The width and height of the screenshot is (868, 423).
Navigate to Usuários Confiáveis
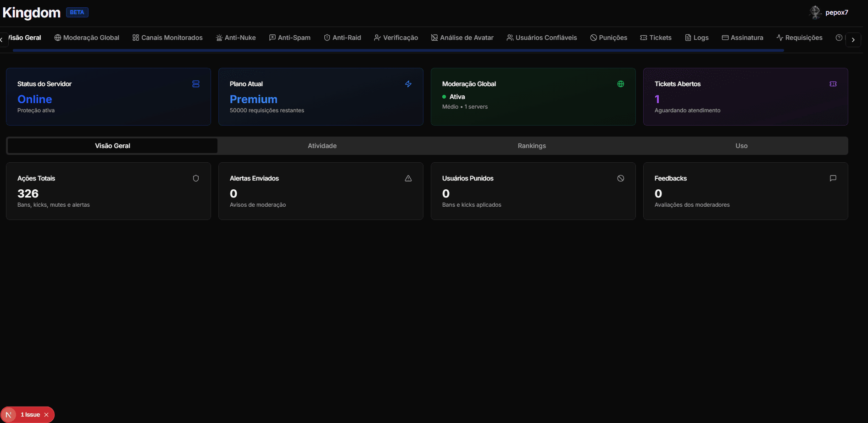541,38
